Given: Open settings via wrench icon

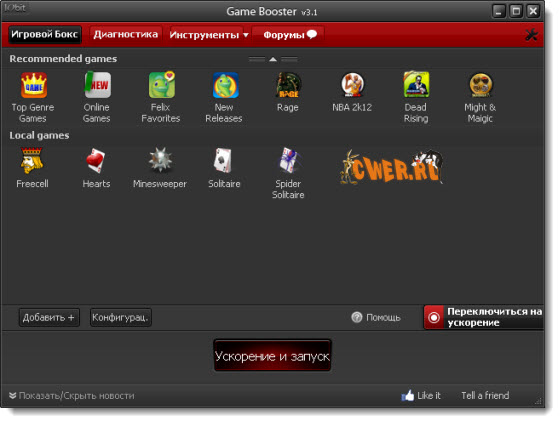Looking at the screenshot, I should tap(531, 35).
